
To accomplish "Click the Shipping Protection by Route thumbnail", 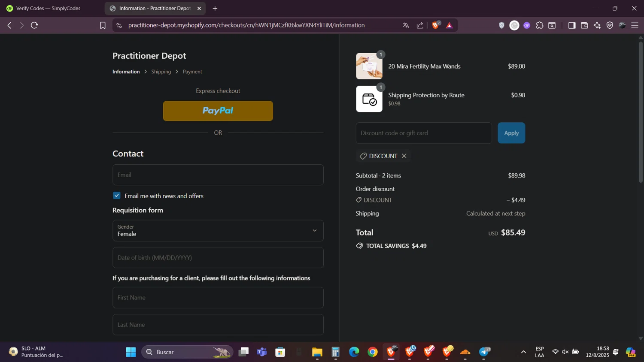I will coord(369,99).
